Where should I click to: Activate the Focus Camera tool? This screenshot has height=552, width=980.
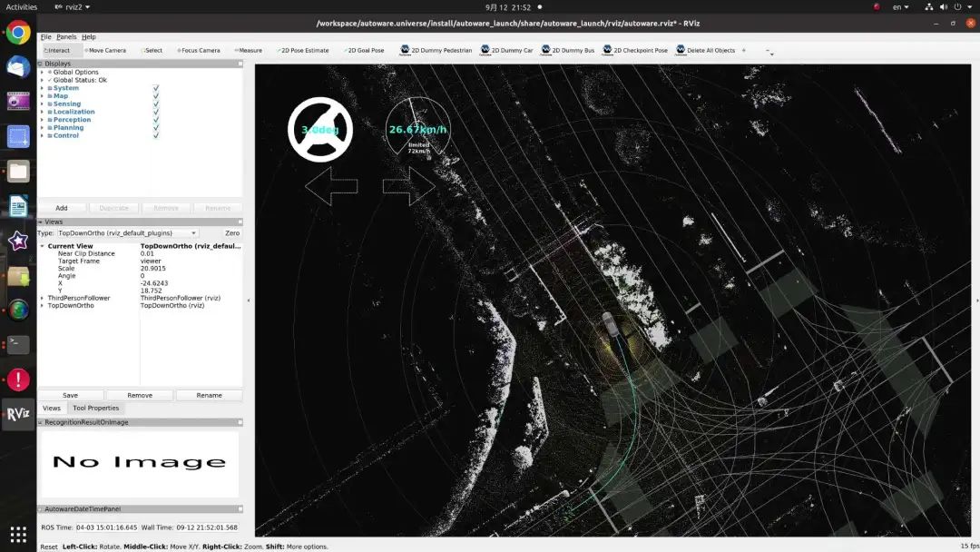click(199, 50)
